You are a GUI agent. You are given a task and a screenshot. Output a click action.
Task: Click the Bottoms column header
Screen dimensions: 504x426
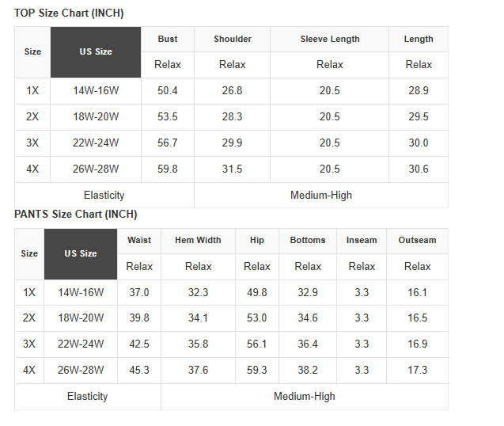(x=308, y=240)
